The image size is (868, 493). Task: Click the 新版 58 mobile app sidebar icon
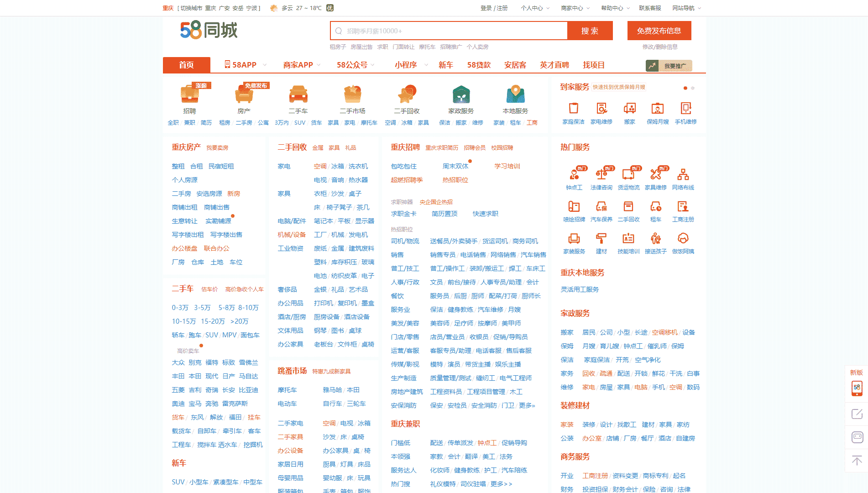[857, 388]
